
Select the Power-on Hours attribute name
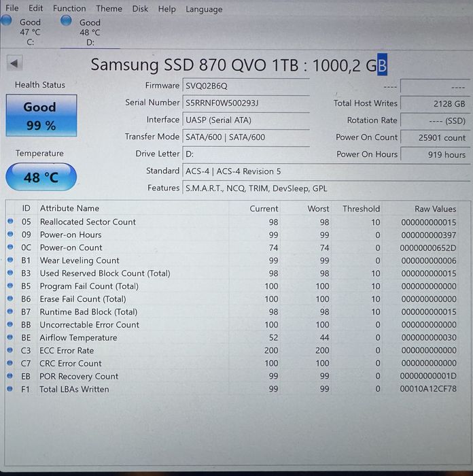(x=71, y=235)
